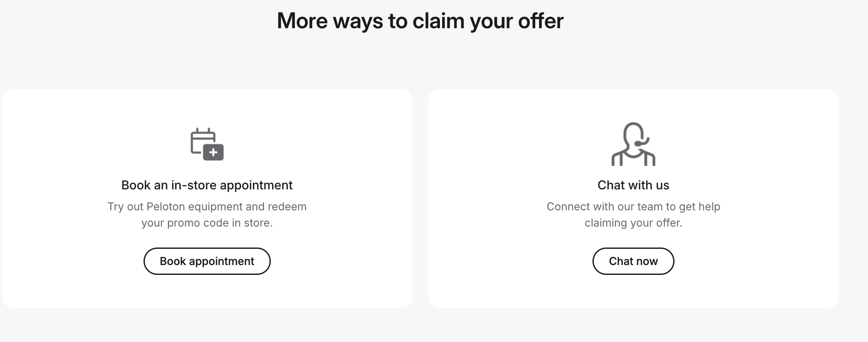Click the 'More ways to claim your offer' title

[x=420, y=21]
